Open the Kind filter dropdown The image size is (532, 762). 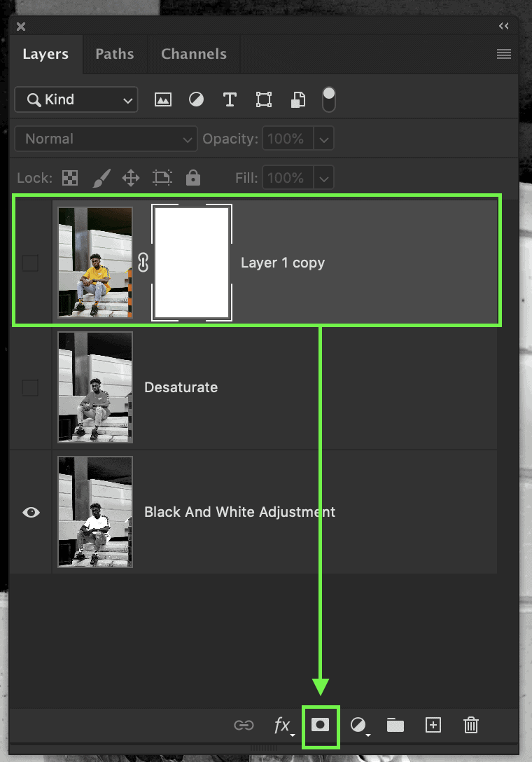(x=76, y=99)
